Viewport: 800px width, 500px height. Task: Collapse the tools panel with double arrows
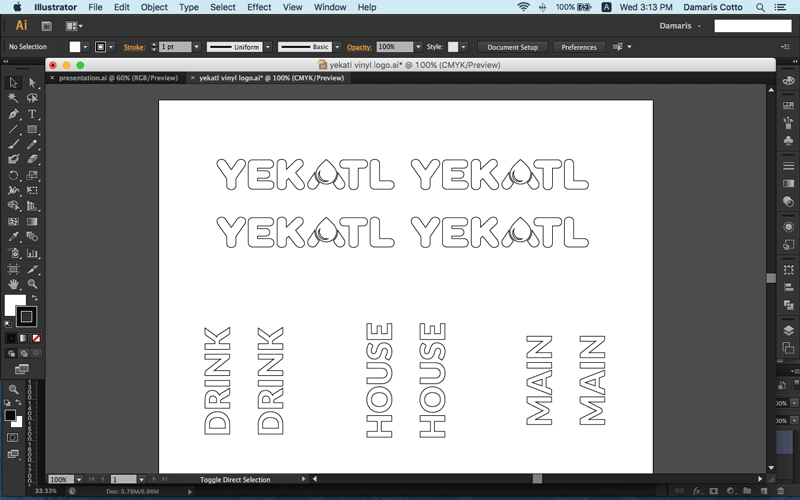(6, 61)
